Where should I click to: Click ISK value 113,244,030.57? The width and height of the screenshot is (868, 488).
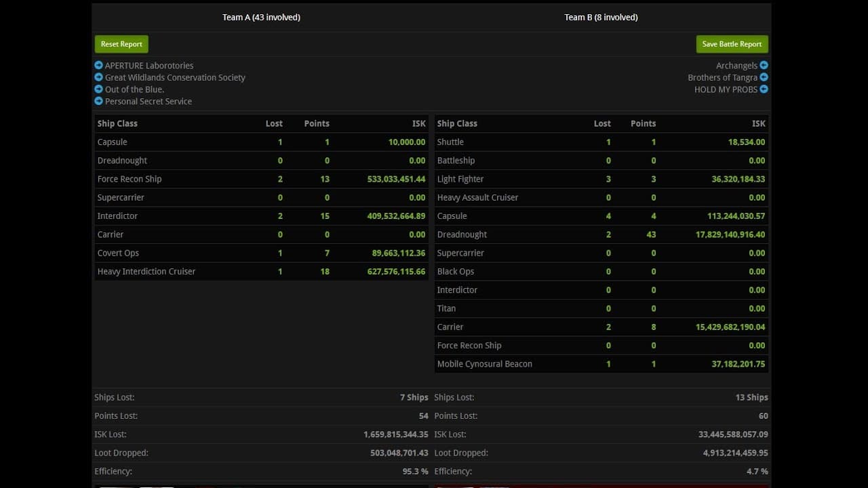pos(736,216)
